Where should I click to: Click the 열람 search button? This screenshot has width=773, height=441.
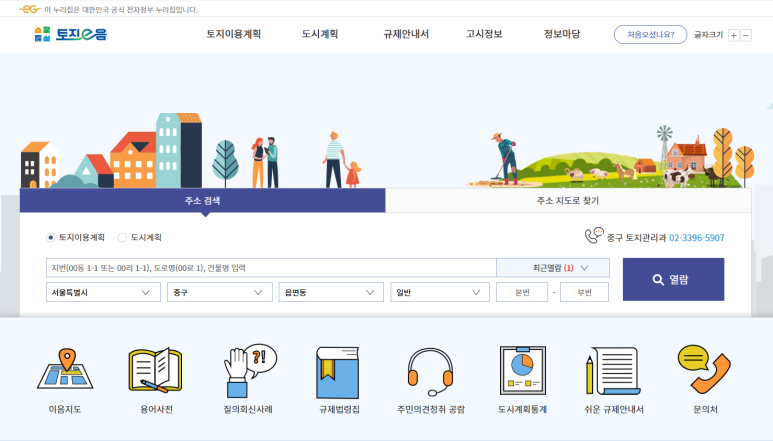(673, 280)
